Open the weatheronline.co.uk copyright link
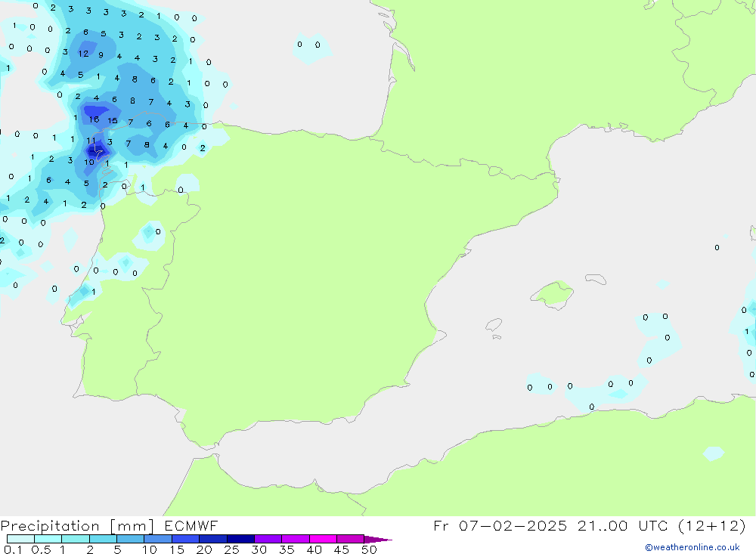The image size is (756, 554). click(x=692, y=547)
